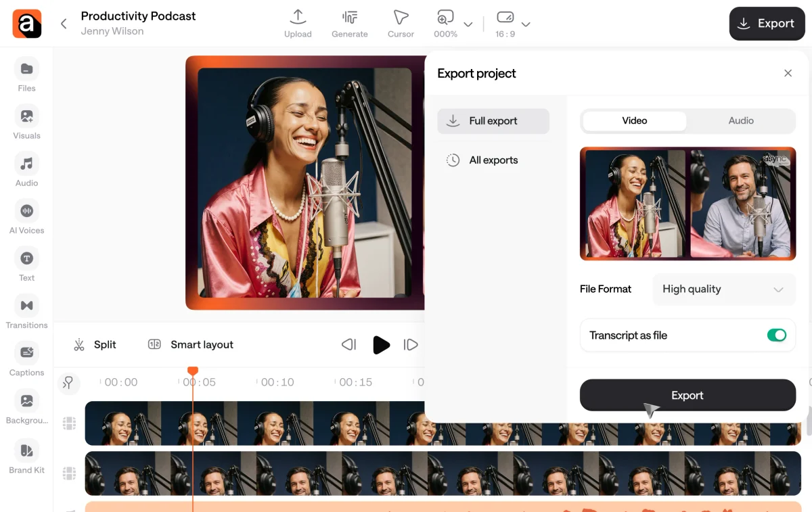Click the Export button in the dialog

687,395
